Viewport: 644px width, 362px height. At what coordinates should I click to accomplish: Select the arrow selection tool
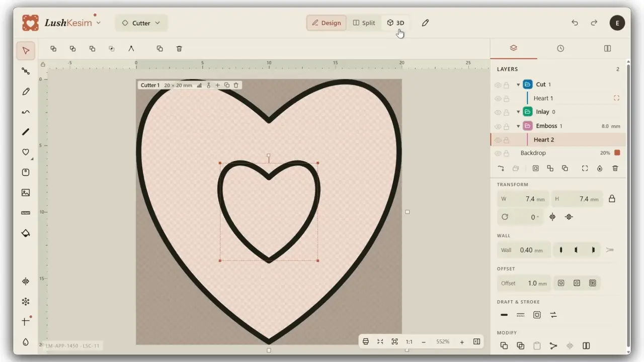(x=26, y=51)
